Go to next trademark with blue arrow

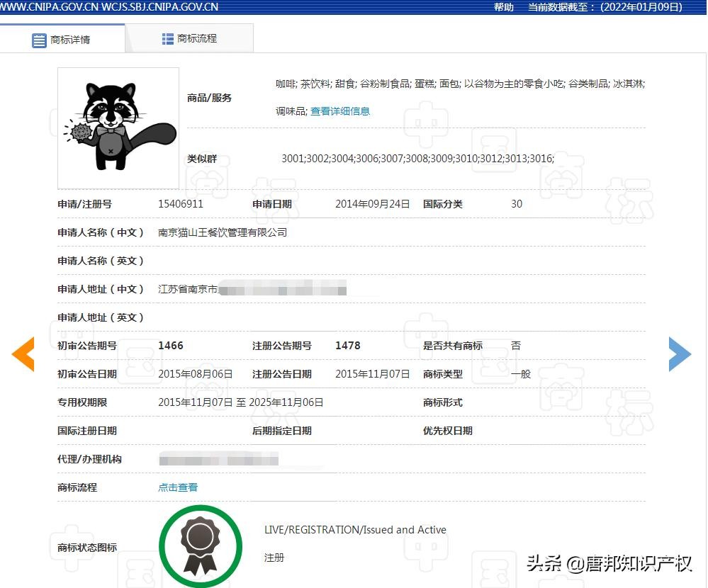[679, 354]
